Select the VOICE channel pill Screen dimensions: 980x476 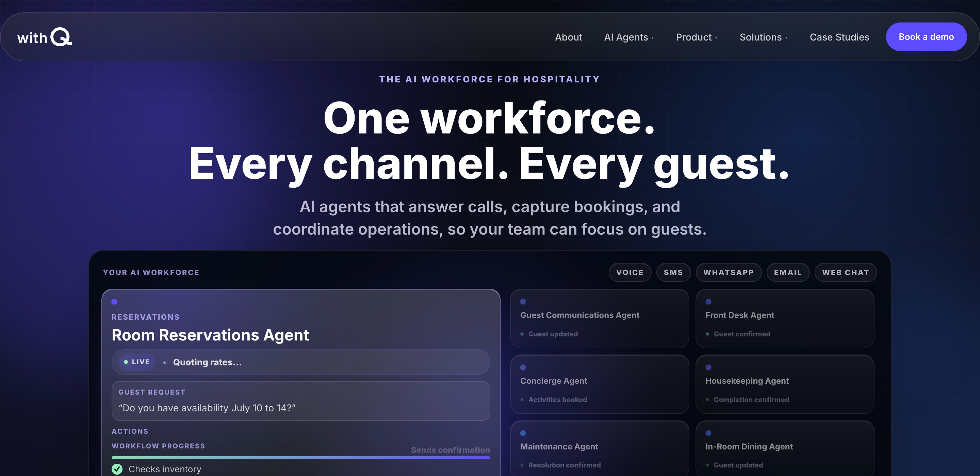pyautogui.click(x=630, y=273)
